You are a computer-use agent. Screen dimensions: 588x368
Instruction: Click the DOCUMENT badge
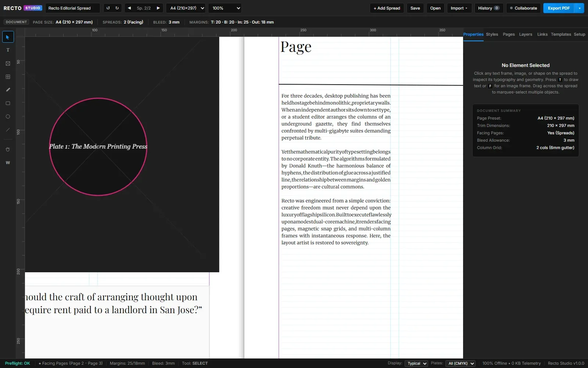click(17, 22)
